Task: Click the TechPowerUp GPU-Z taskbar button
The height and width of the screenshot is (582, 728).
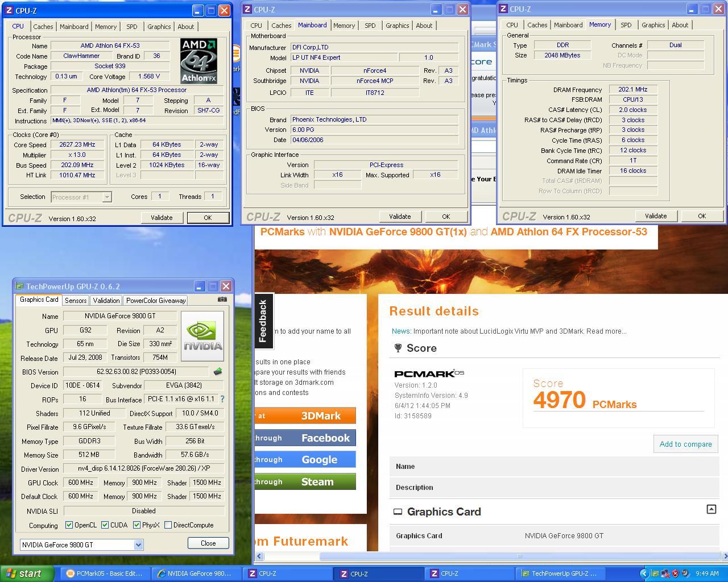Action: click(561, 573)
